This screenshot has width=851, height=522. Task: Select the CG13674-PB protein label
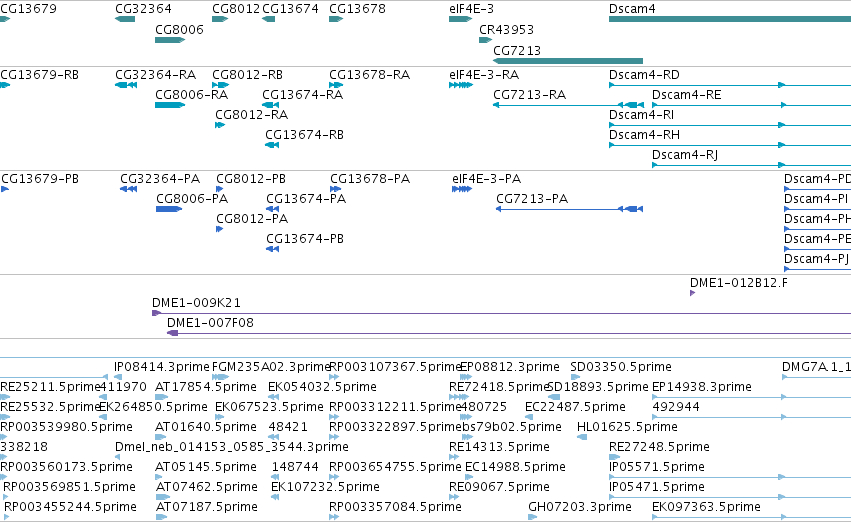(x=305, y=239)
